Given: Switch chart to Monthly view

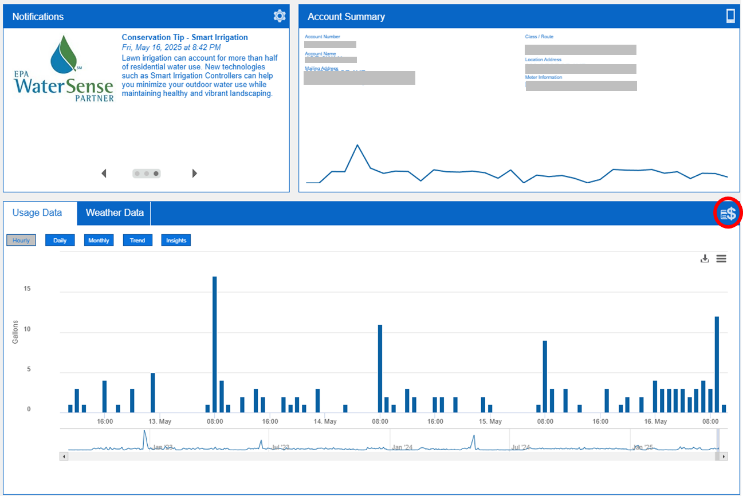Looking at the screenshot, I should 99,240.
